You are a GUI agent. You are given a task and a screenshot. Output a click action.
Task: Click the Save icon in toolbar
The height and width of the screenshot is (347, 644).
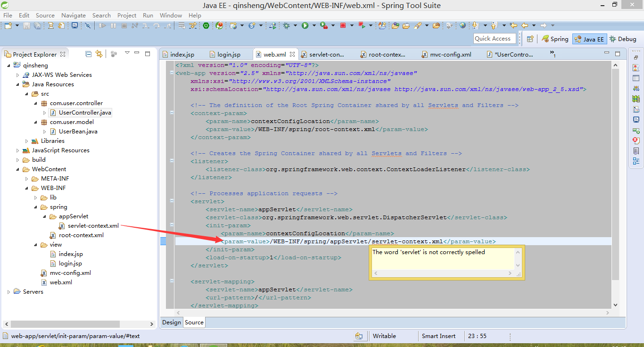(26, 25)
